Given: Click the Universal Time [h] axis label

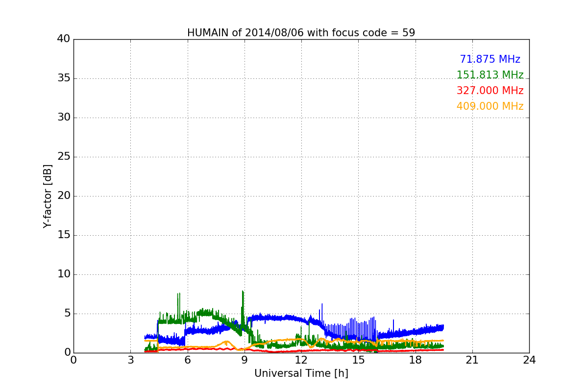Looking at the screenshot, I should [301, 373].
